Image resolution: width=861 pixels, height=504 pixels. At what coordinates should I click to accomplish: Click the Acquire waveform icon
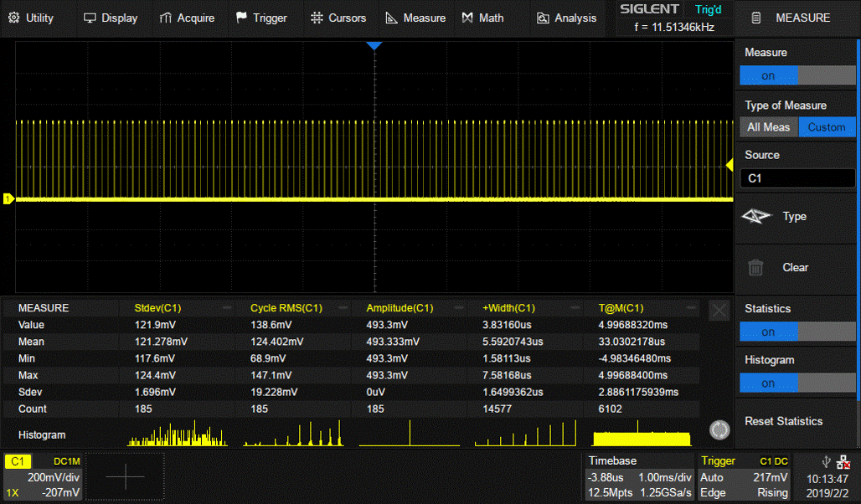point(166,18)
